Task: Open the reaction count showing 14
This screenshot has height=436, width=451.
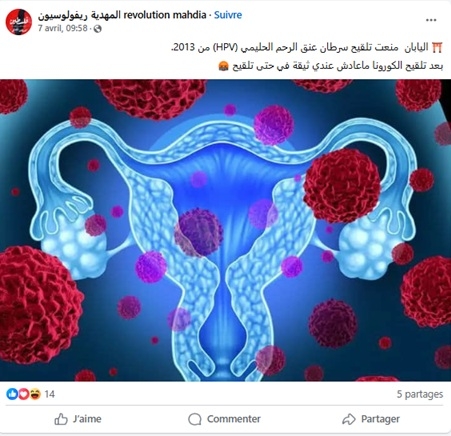Action: tap(49, 394)
